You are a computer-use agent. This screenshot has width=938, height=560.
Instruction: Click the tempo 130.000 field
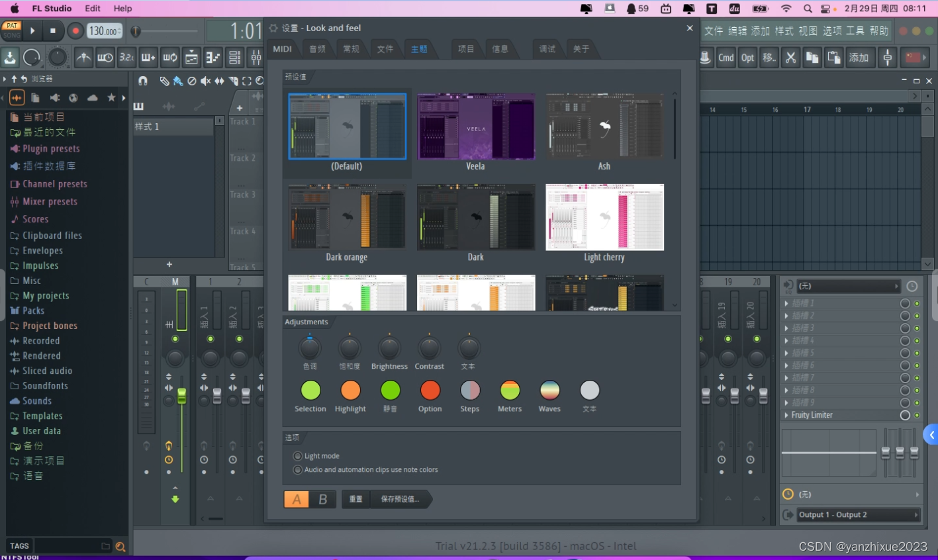[x=104, y=30]
